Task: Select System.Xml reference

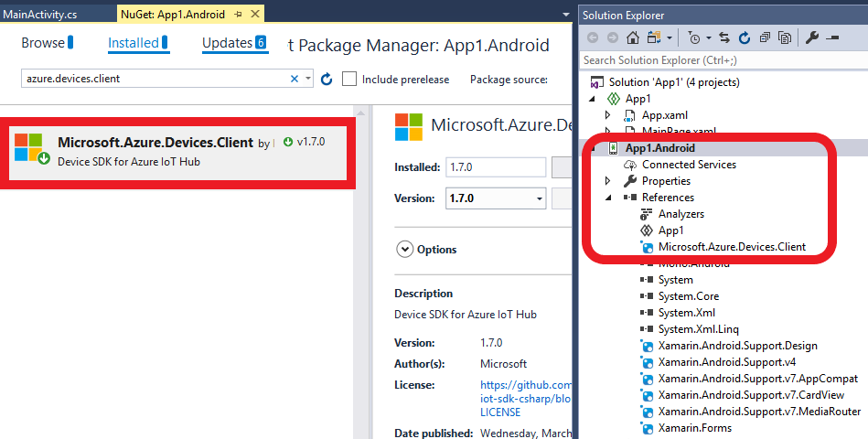Action: tap(686, 313)
